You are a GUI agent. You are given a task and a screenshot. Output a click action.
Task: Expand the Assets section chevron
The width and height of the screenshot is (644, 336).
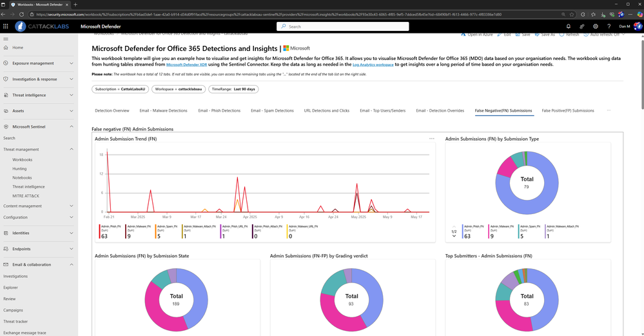[x=72, y=111]
